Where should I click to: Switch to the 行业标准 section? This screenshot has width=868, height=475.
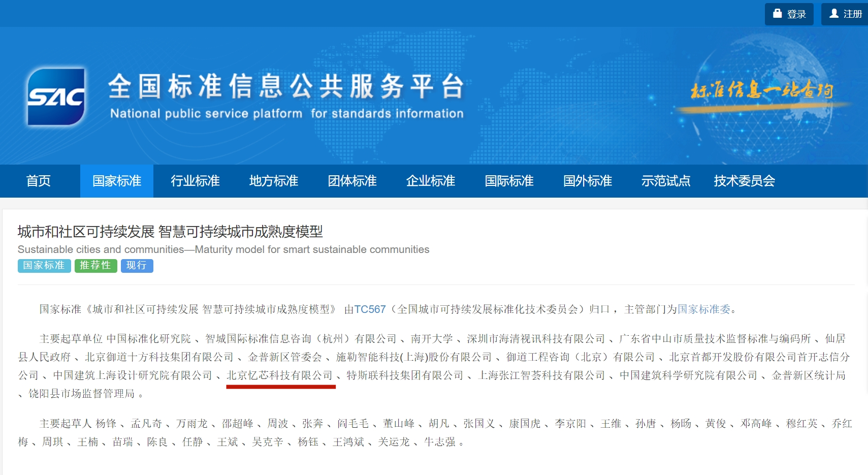(x=194, y=181)
